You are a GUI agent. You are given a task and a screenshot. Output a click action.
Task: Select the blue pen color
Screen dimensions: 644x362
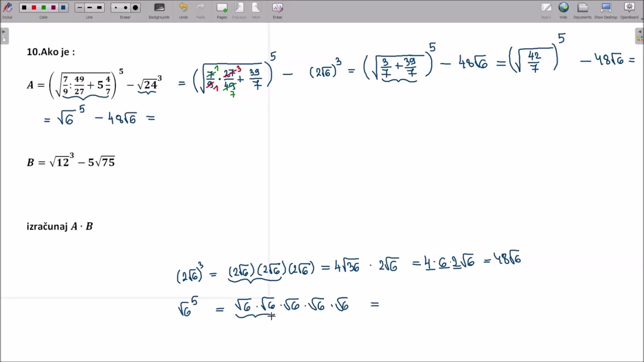tap(63, 8)
